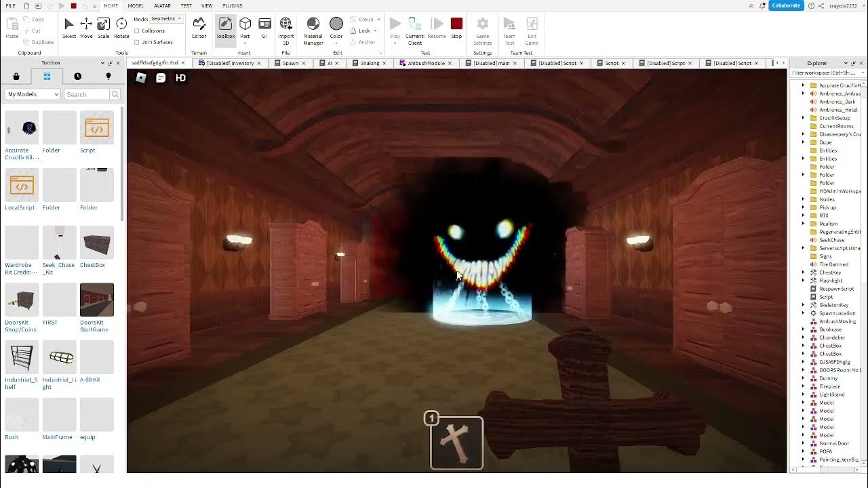Click the Collaborate button
868x488 pixels.
(x=786, y=5)
